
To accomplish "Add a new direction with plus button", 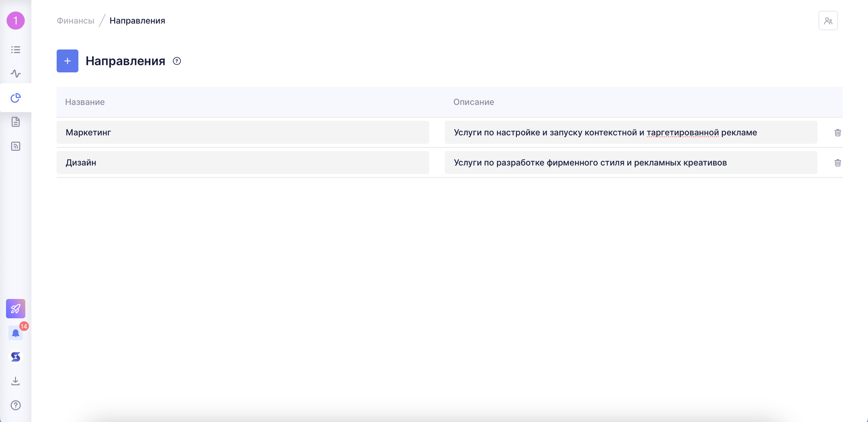I will coord(67,61).
